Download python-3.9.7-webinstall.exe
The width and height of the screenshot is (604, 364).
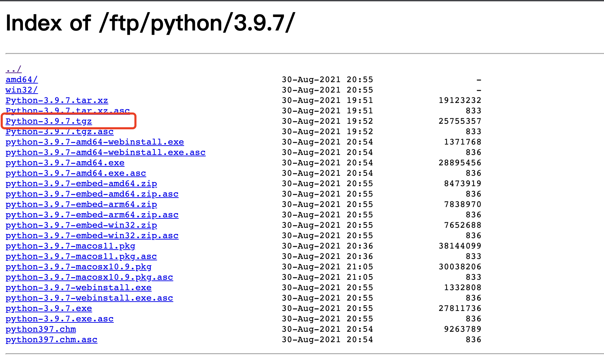[x=78, y=287]
